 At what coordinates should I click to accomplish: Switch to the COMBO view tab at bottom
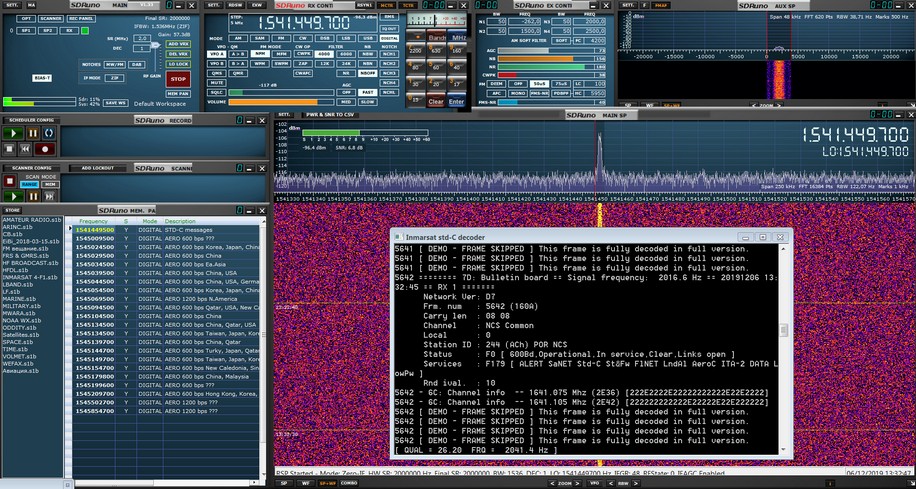(349, 483)
